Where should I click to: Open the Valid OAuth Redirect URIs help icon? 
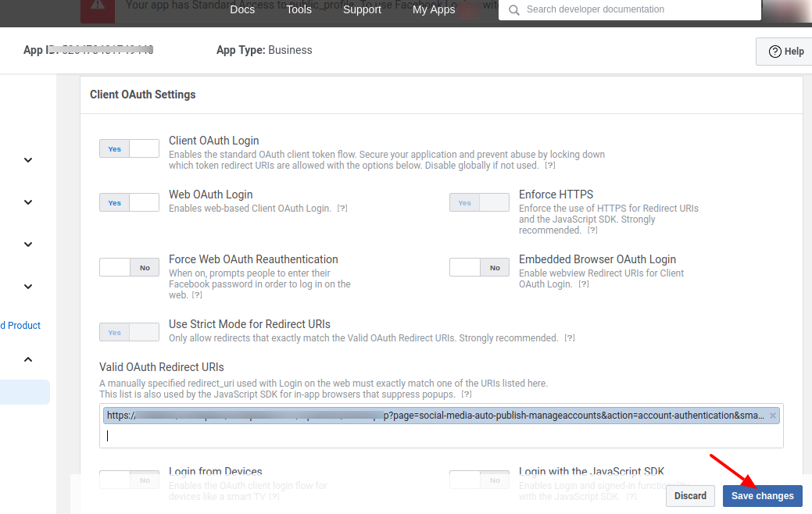(x=467, y=394)
